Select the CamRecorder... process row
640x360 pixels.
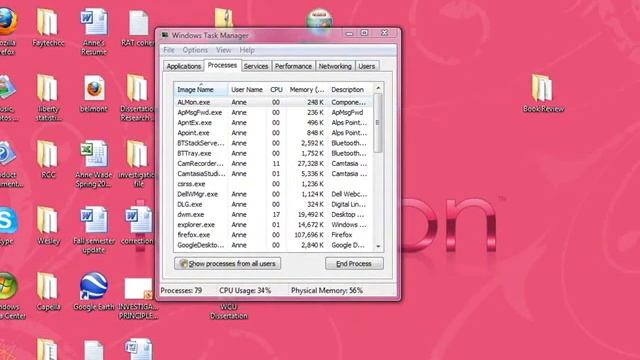273,163
